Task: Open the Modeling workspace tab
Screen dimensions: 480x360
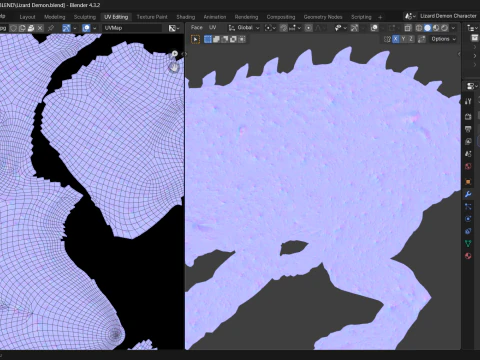Action: [55, 17]
